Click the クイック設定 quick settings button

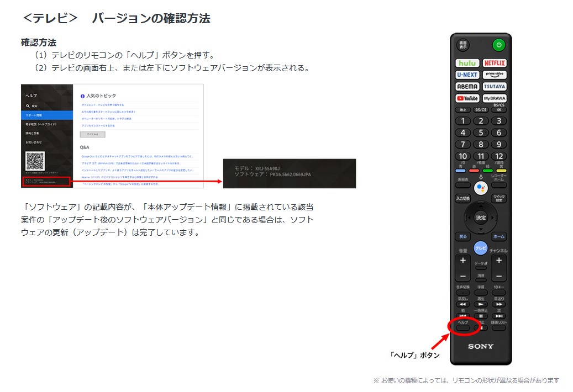(x=499, y=198)
